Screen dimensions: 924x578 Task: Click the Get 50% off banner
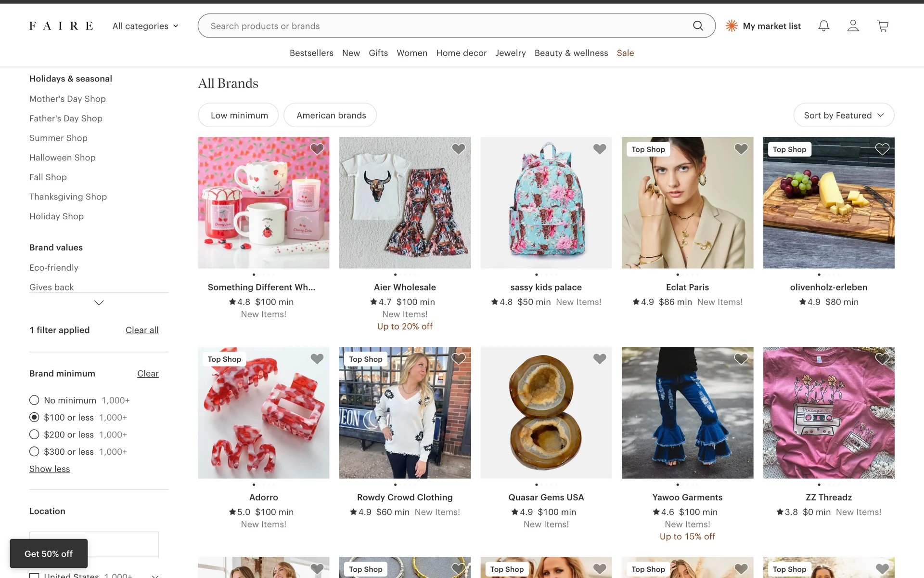pos(49,554)
